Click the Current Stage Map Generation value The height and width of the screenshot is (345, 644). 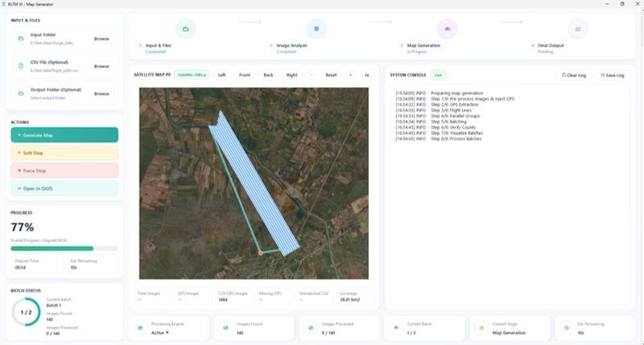[x=509, y=333]
